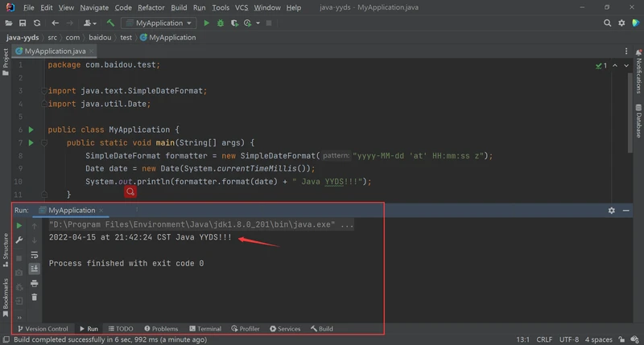Viewport: 644px width, 345px height.
Task: Click the Debug bug icon in top toolbar
Action: [220, 23]
